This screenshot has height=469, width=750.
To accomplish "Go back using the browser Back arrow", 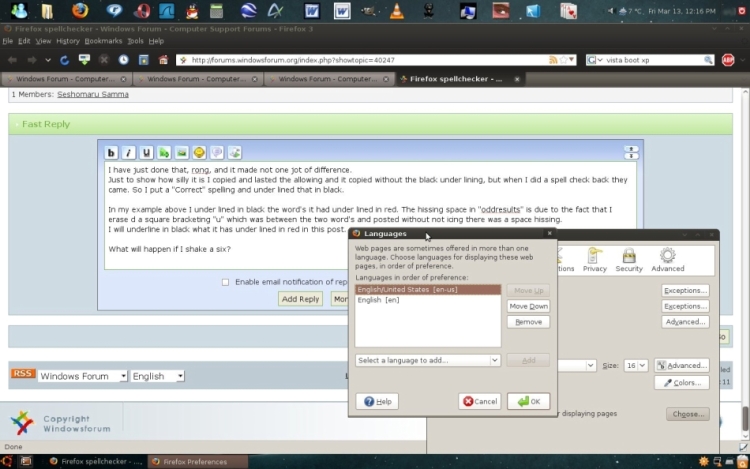I will coord(12,60).
